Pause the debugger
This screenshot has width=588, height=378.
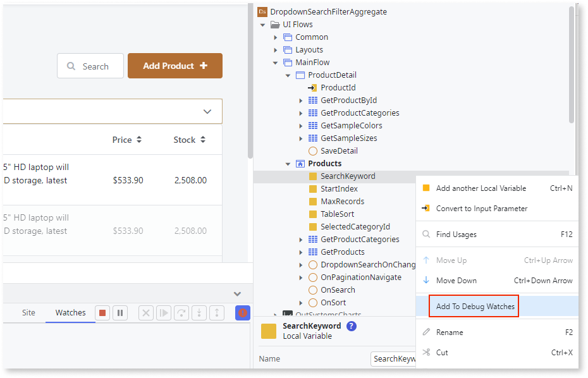120,312
